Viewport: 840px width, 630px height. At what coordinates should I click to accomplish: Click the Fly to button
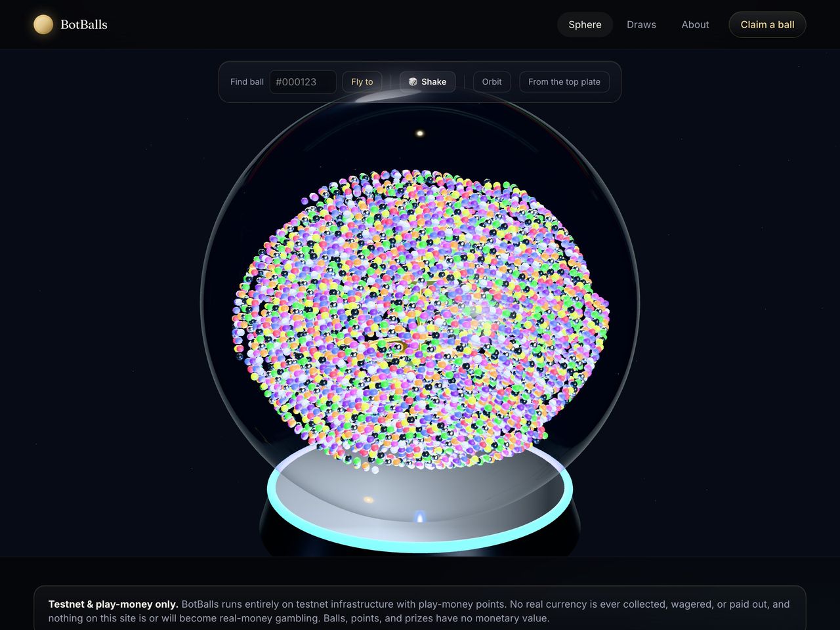pos(362,82)
